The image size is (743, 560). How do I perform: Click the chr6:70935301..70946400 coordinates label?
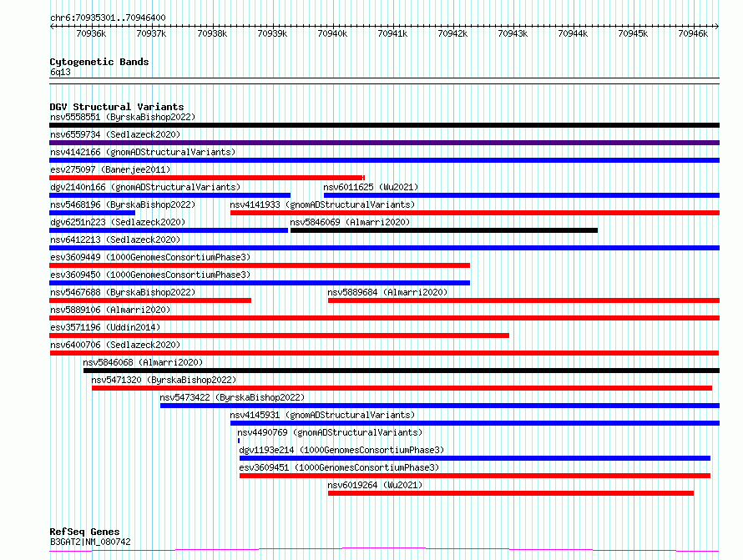click(108, 18)
